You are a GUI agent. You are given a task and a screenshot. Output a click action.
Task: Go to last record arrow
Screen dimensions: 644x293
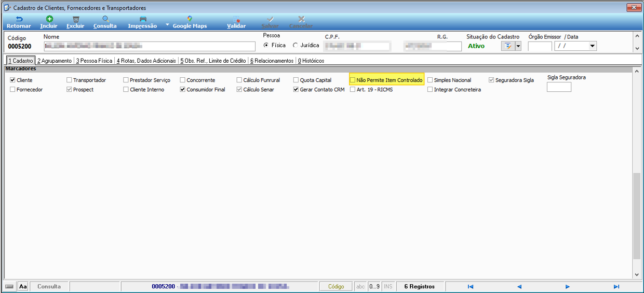tap(616, 286)
